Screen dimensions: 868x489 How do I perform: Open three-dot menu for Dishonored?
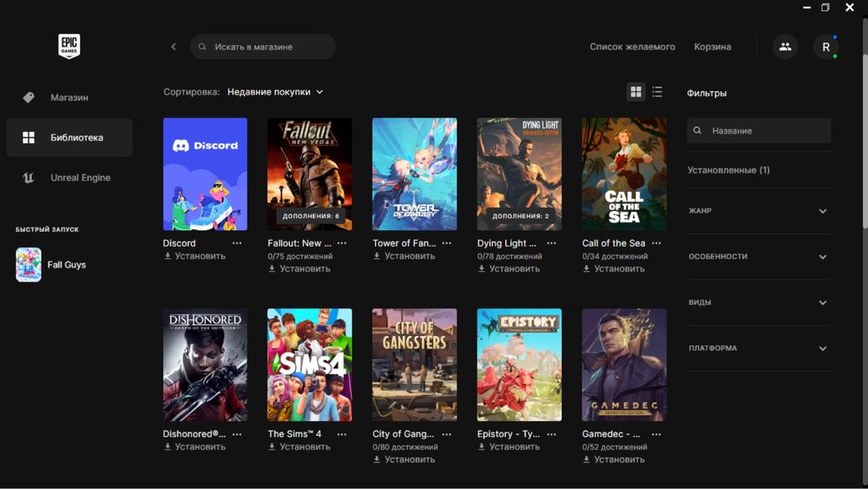tap(237, 434)
